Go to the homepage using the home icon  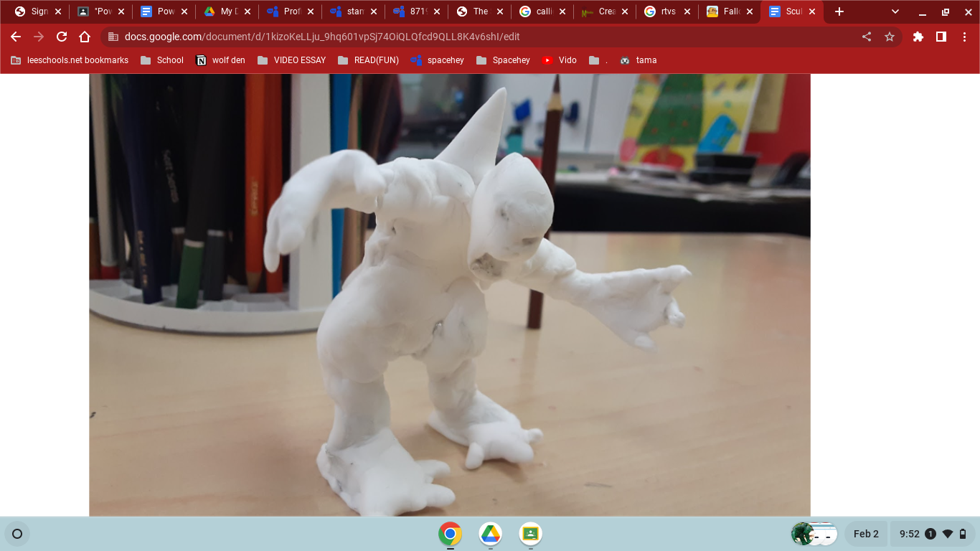pos(84,37)
